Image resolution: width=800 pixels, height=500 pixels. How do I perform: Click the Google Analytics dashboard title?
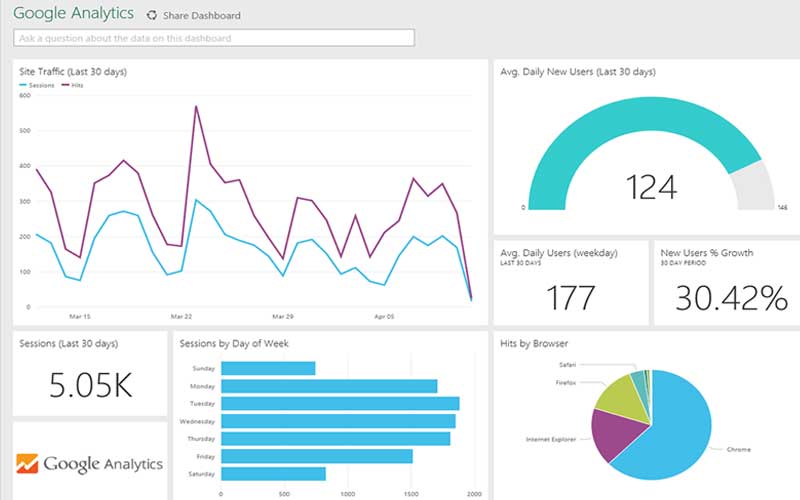tap(74, 14)
